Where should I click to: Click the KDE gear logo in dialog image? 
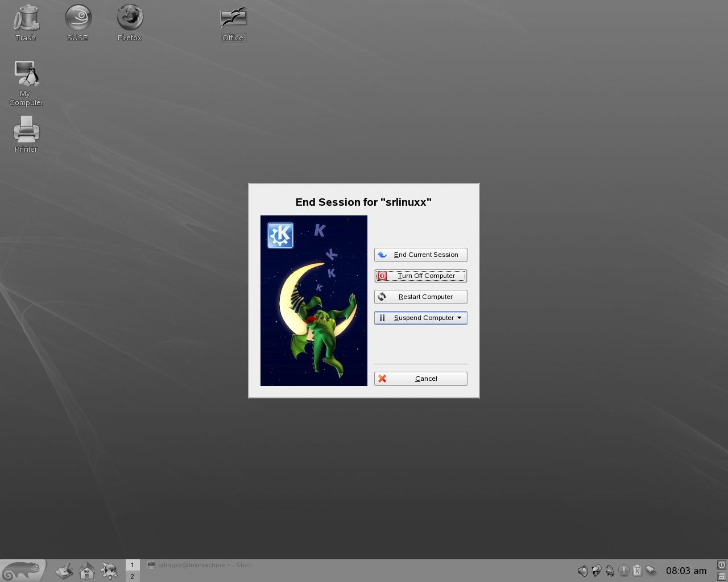tap(280, 235)
